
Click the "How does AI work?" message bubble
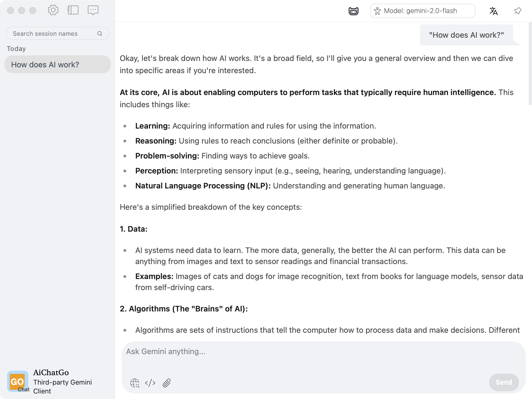coord(466,35)
